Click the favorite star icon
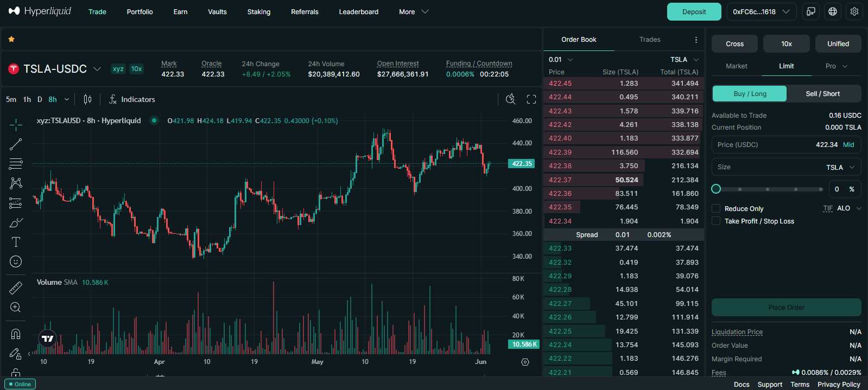868x390 pixels. pos(11,39)
